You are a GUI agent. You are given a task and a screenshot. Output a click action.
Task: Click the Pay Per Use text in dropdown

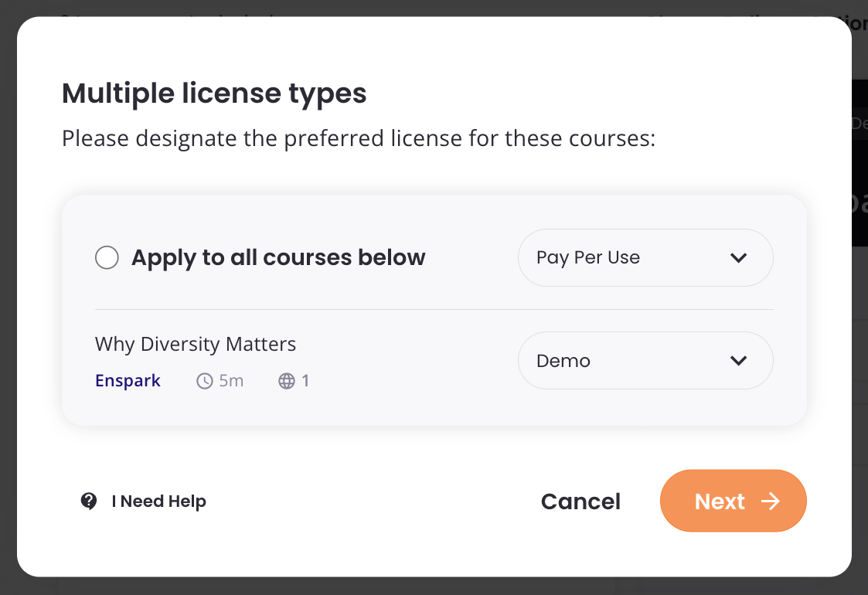(x=588, y=257)
